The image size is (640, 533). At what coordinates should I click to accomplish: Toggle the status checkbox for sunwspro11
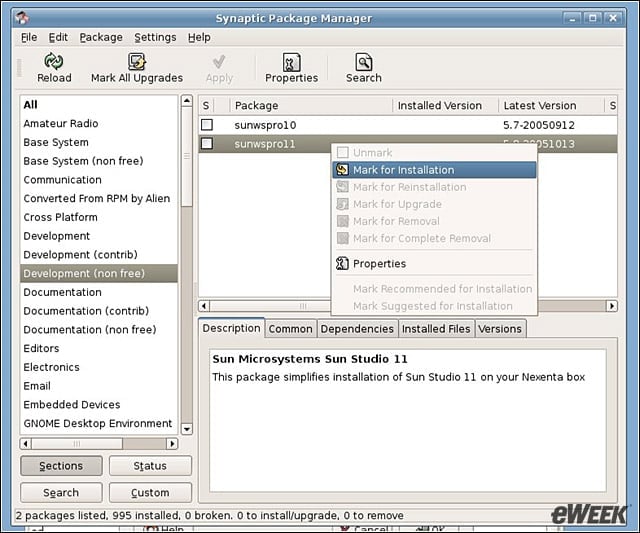coord(207,144)
